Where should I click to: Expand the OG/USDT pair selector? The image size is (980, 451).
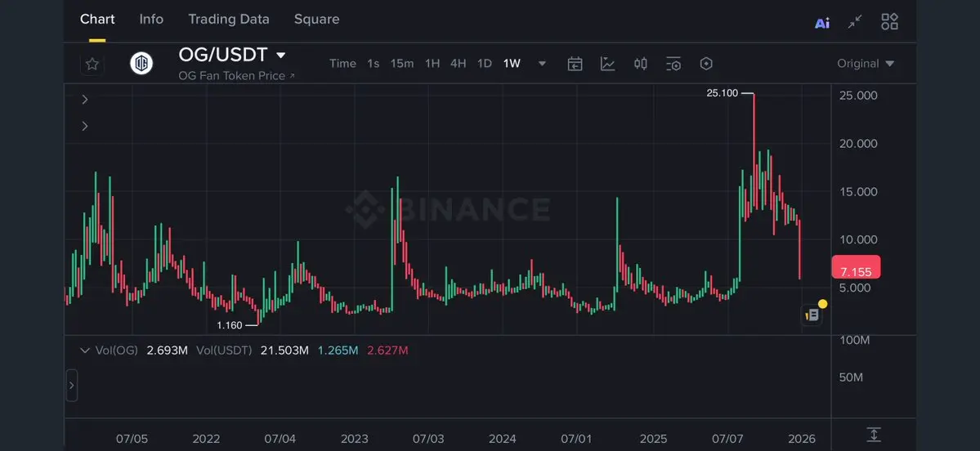click(280, 56)
